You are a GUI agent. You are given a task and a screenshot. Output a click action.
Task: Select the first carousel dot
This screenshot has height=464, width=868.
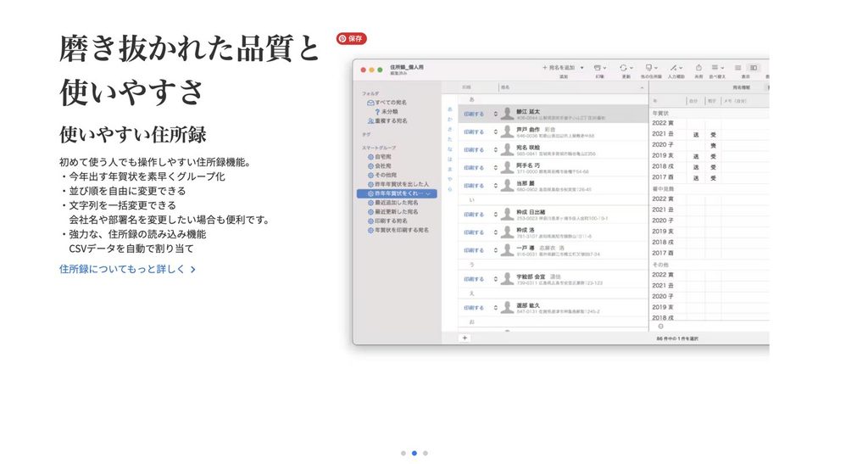pos(403,453)
